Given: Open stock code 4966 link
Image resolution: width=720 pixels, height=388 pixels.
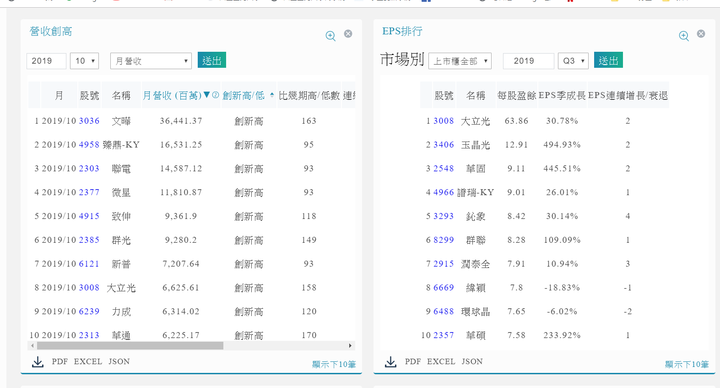Looking at the screenshot, I should 444,192.
